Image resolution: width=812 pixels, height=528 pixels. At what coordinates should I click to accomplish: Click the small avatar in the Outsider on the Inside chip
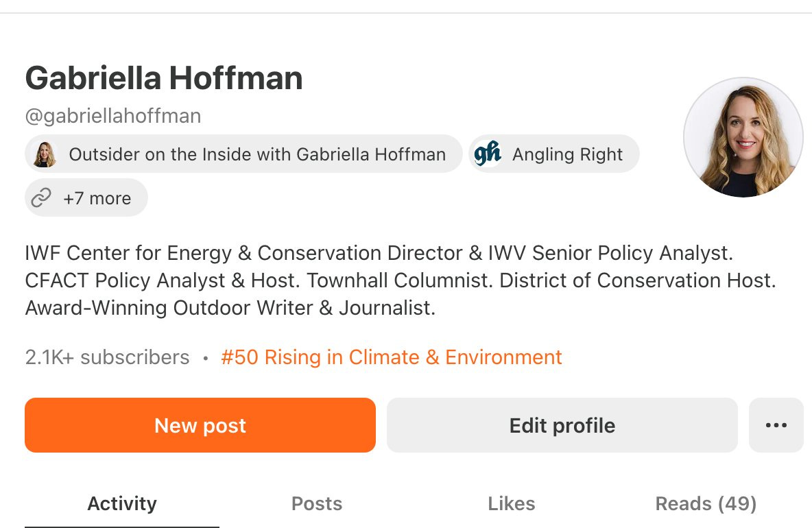(x=45, y=154)
